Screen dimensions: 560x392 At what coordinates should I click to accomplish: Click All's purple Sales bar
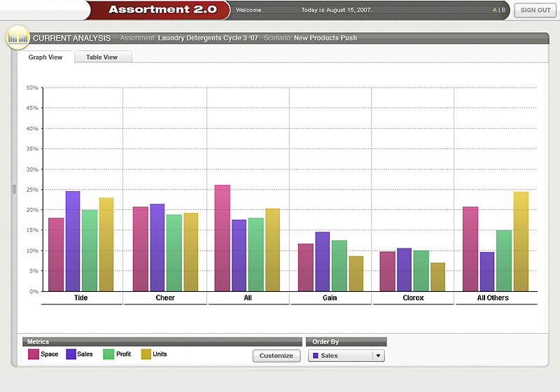click(x=239, y=255)
